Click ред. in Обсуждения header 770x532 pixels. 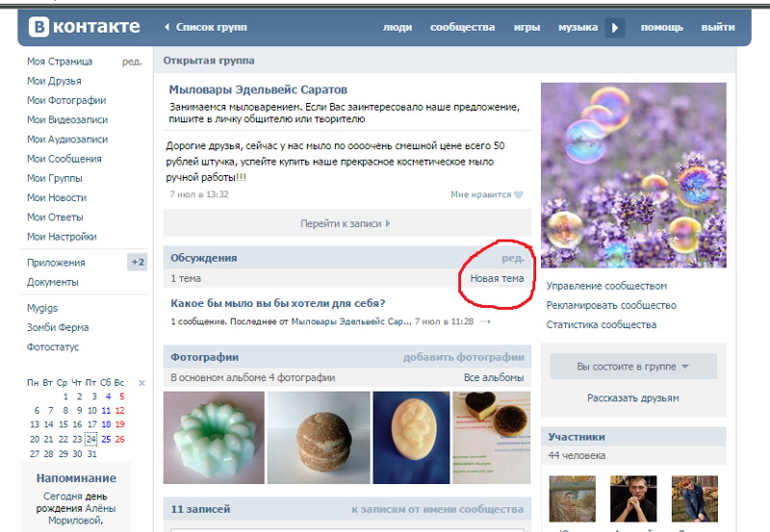(513, 258)
